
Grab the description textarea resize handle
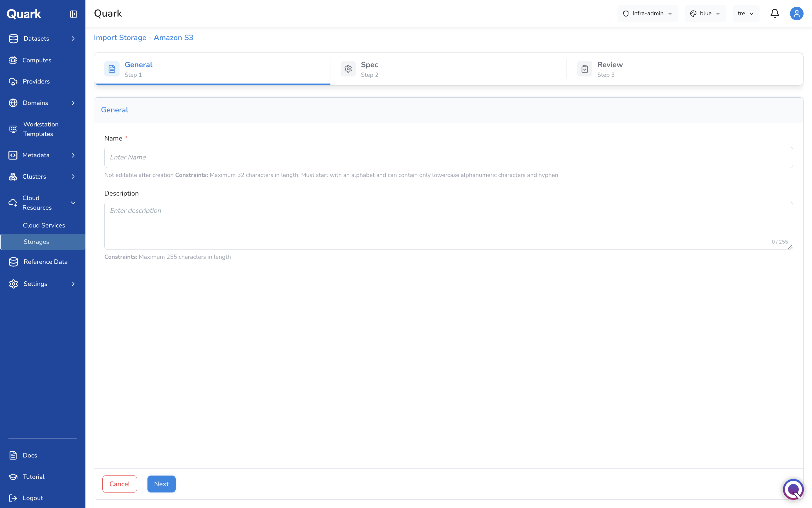(790, 247)
